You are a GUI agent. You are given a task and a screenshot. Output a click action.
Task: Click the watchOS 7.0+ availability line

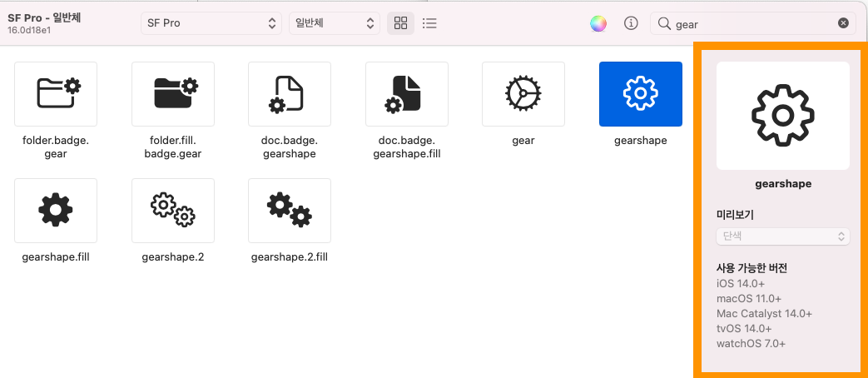pyautogui.click(x=751, y=344)
